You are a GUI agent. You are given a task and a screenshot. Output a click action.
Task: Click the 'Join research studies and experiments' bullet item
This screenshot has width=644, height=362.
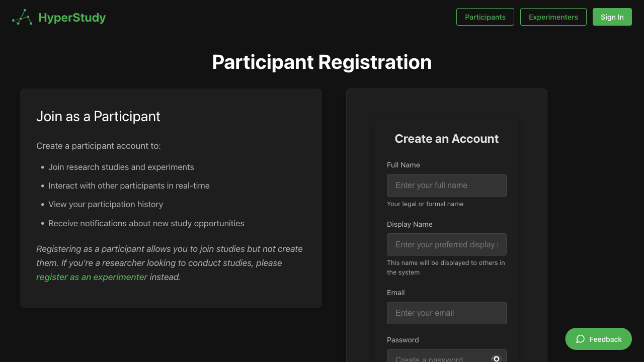coord(121,167)
